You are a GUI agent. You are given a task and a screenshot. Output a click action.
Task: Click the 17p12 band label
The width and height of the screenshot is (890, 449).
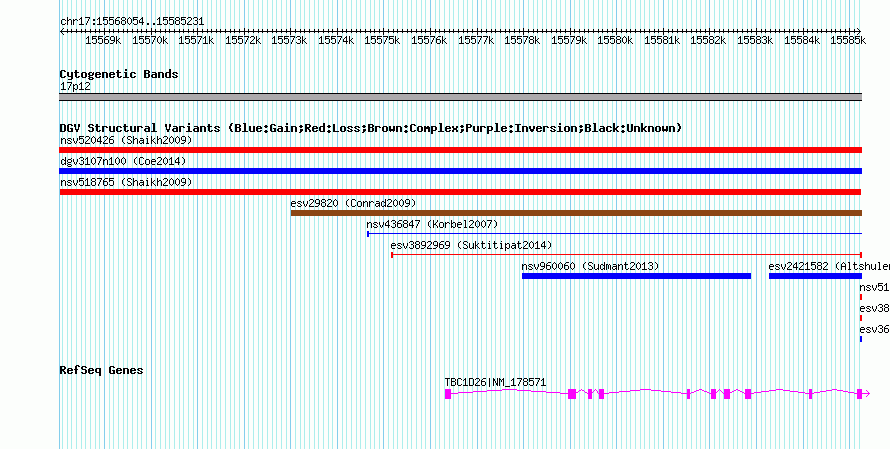pyautogui.click(x=75, y=86)
